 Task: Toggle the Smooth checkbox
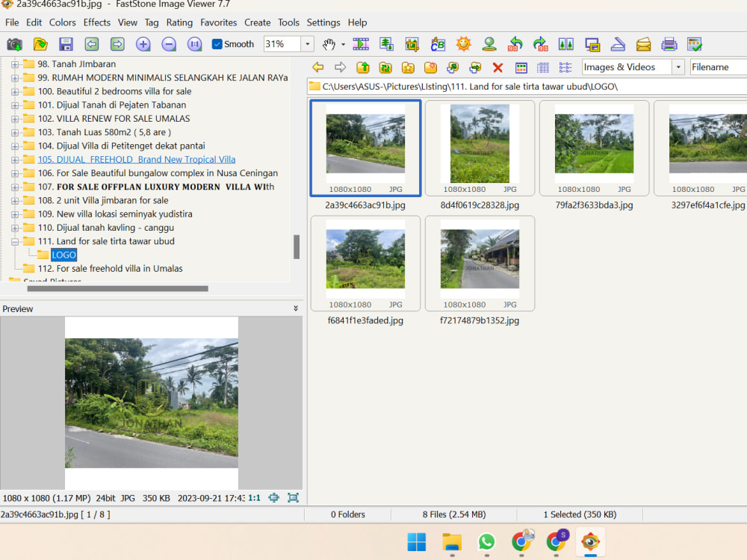click(x=217, y=44)
